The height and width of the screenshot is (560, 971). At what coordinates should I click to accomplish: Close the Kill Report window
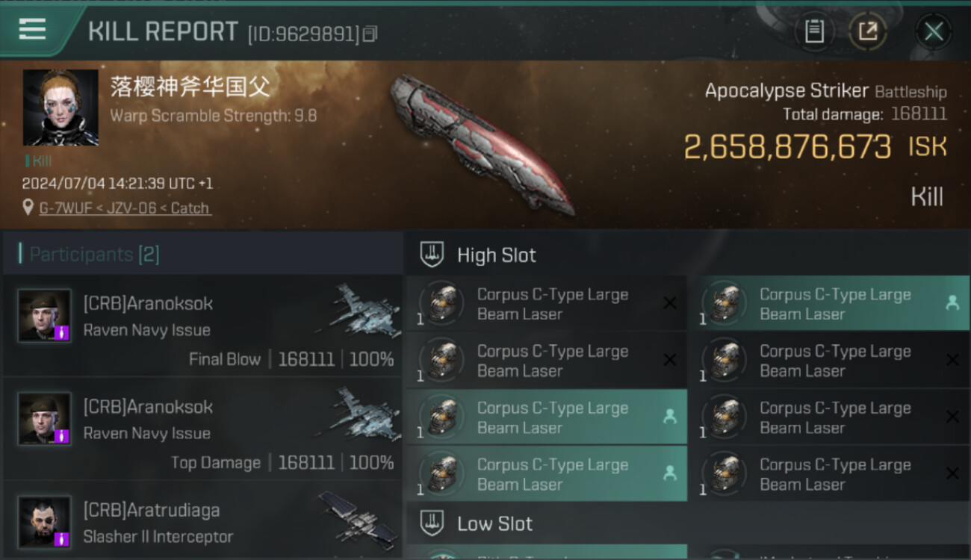pyautogui.click(x=934, y=31)
